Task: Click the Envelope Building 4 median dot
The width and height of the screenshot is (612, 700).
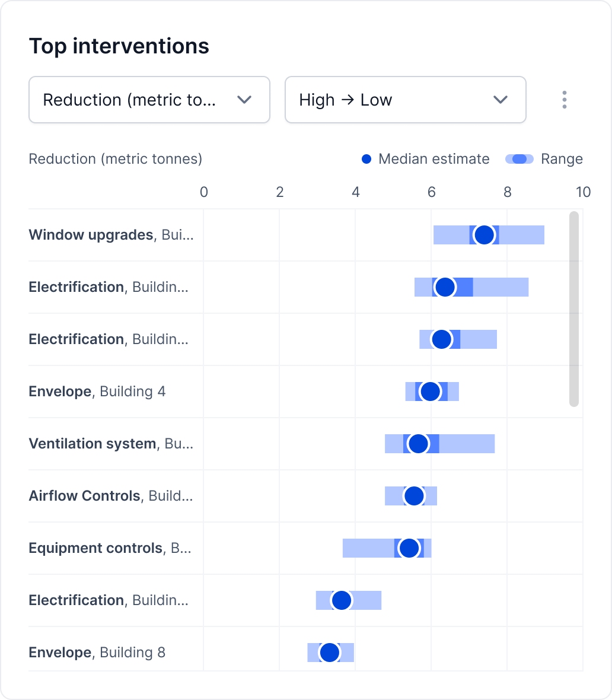Action: (430, 392)
